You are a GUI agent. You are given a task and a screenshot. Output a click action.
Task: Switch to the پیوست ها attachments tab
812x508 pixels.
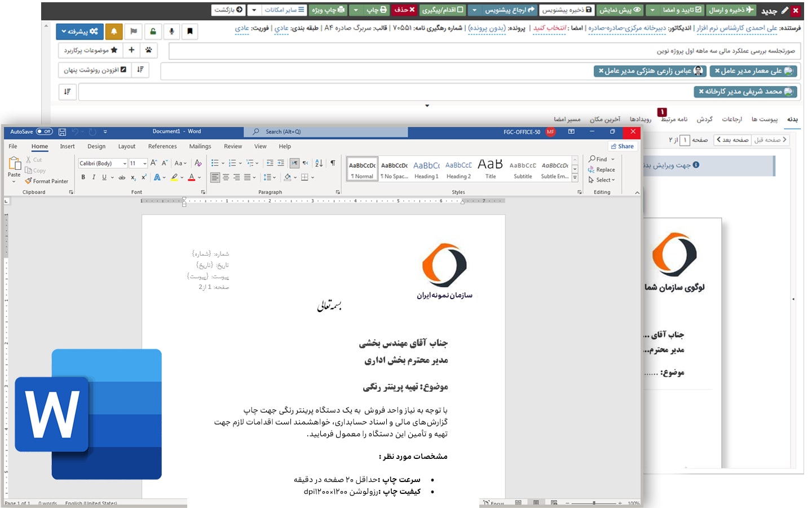coord(764,119)
